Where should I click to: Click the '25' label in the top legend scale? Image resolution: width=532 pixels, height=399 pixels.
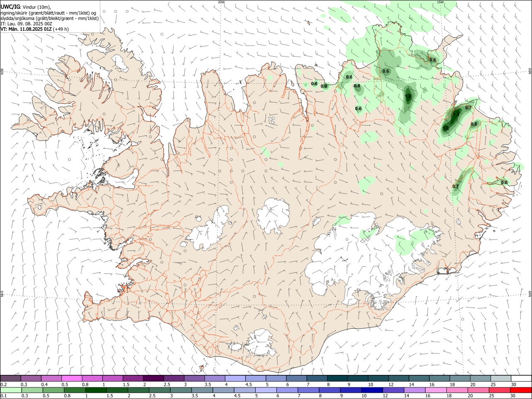coord(493,384)
